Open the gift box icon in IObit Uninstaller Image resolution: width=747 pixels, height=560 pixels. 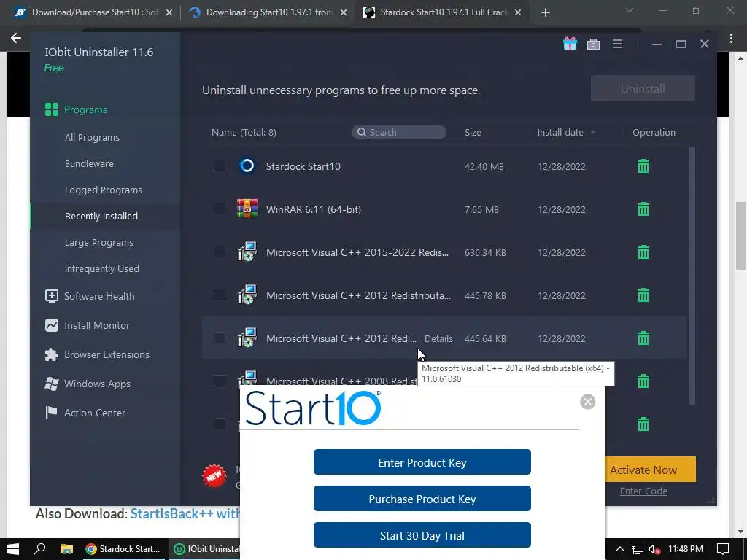(570, 44)
